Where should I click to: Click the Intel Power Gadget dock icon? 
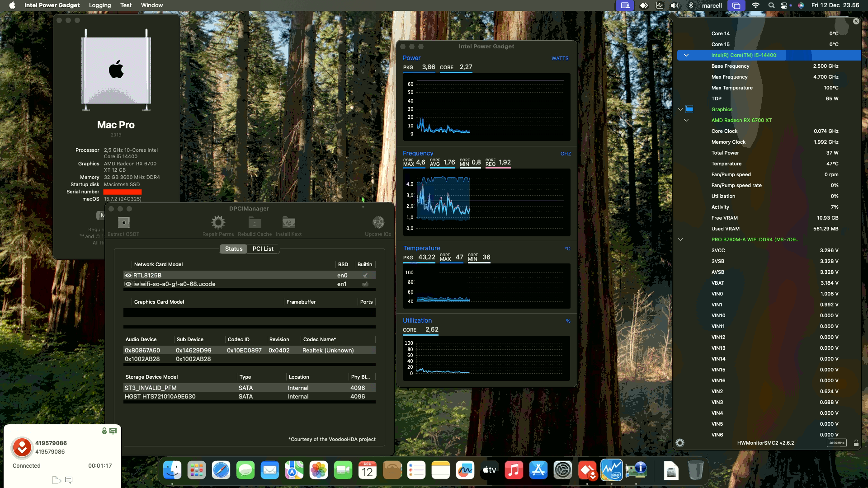click(611, 470)
